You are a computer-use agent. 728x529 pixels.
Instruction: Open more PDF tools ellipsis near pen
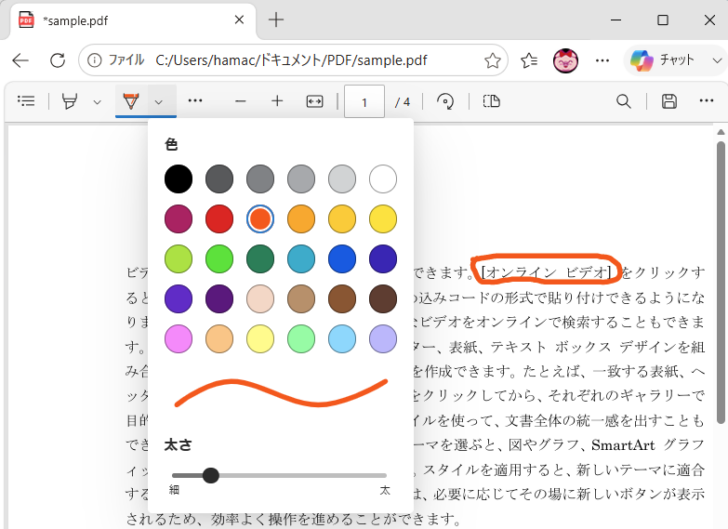195,101
